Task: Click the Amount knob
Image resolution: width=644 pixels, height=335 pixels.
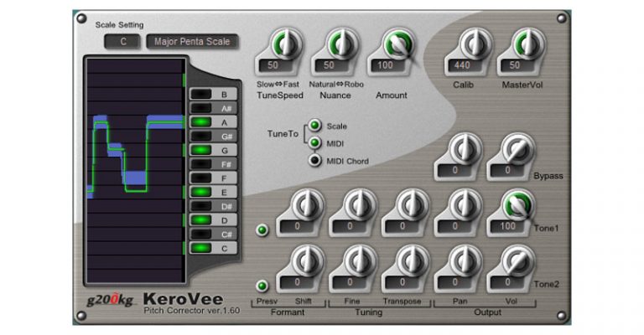Action: pos(398,44)
